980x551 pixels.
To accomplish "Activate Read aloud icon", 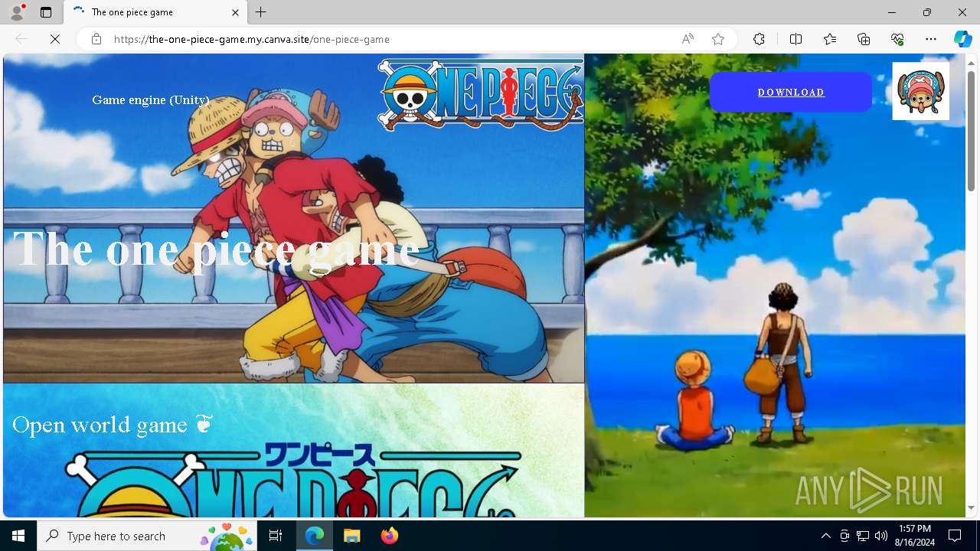I will (688, 39).
